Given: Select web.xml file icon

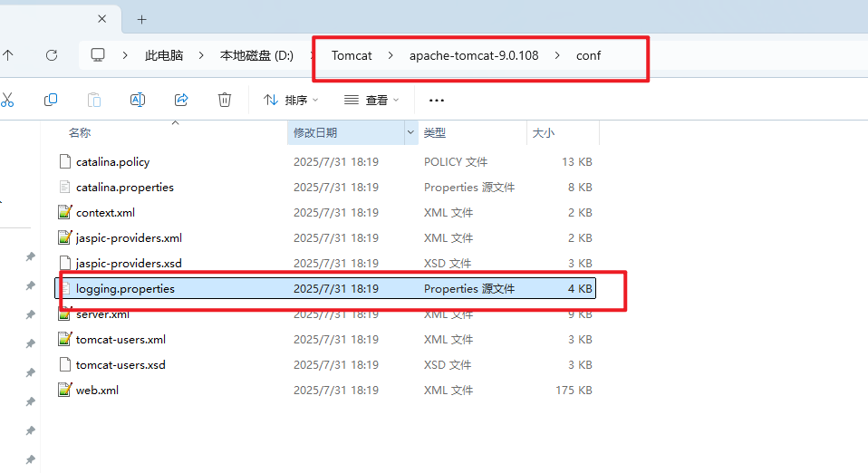Looking at the screenshot, I should click(x=64, y=390).
